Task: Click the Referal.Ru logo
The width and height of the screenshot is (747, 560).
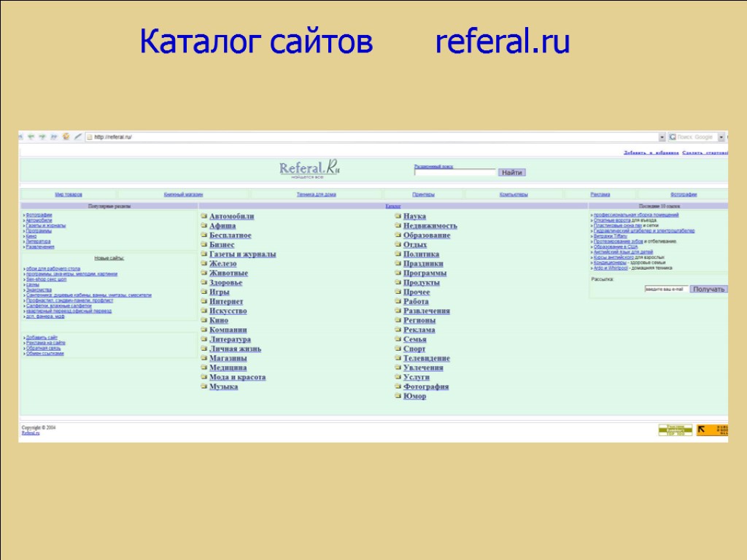Action: 309,168
